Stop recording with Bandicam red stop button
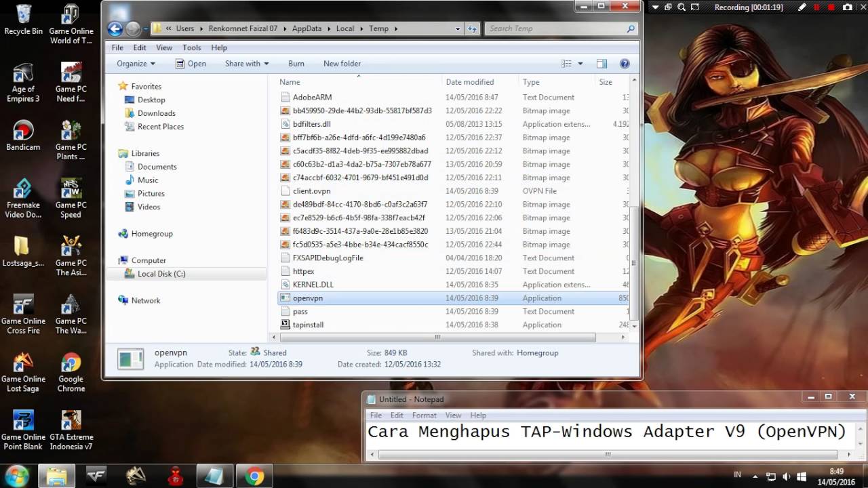This screenshot has width=868, height=488. (x=831, y=7)
